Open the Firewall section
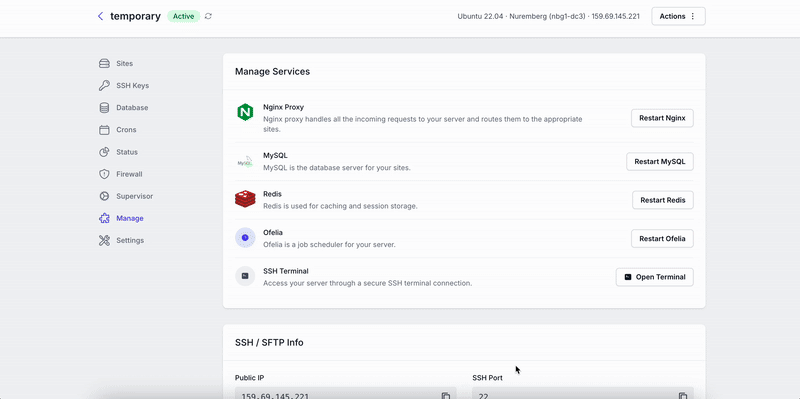Image resolution: width=800 pixels, height=399 pixels. 129,174
